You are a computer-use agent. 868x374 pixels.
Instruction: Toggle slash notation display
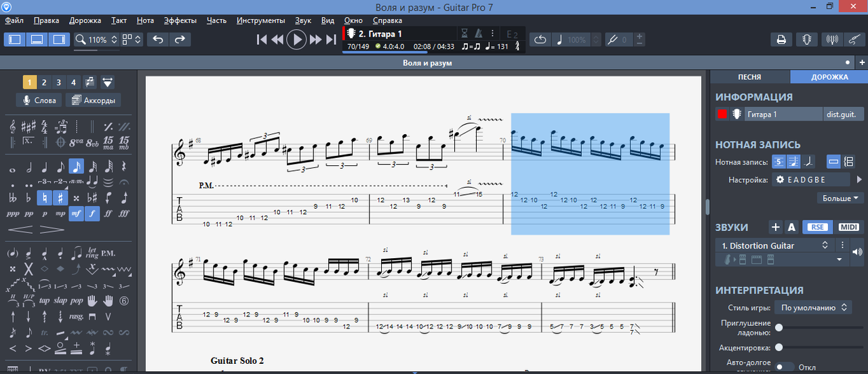tap(808, 162)
